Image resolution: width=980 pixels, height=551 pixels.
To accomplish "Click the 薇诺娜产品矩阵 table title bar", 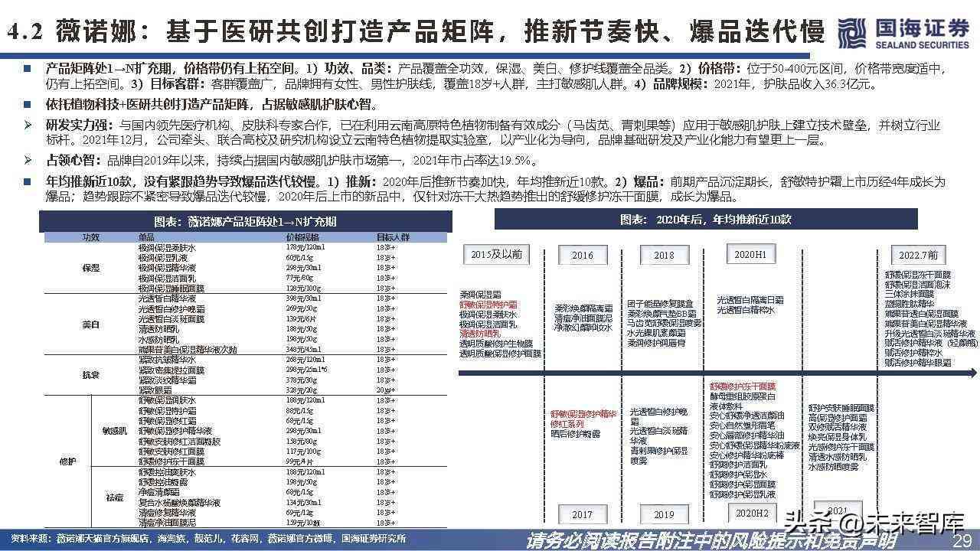I will point(245,221).
